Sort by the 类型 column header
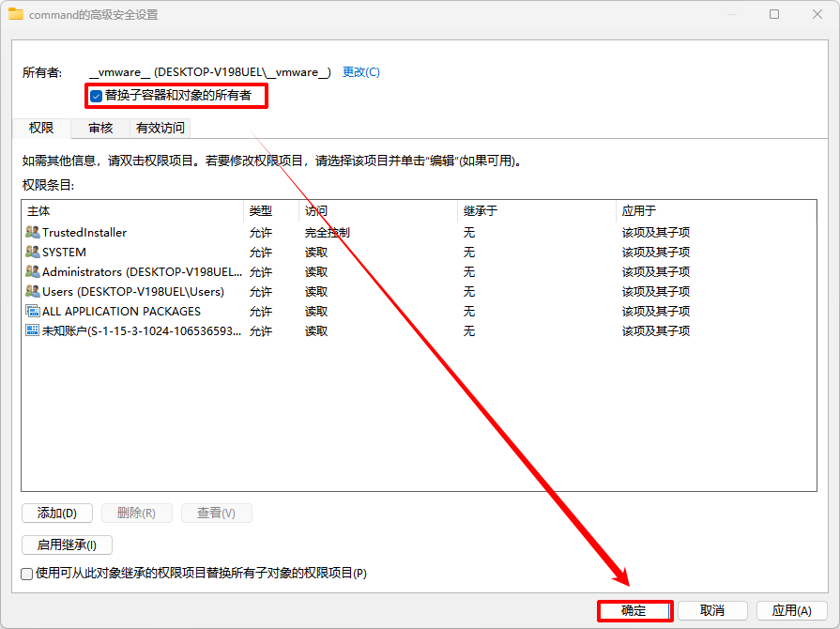Image resolution: width=840 pixels, height=629 pixels. click(x=271, y=211)
